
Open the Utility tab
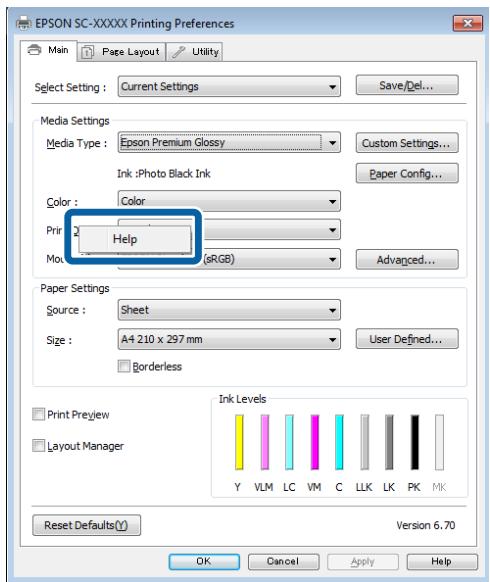pos(194,52)
